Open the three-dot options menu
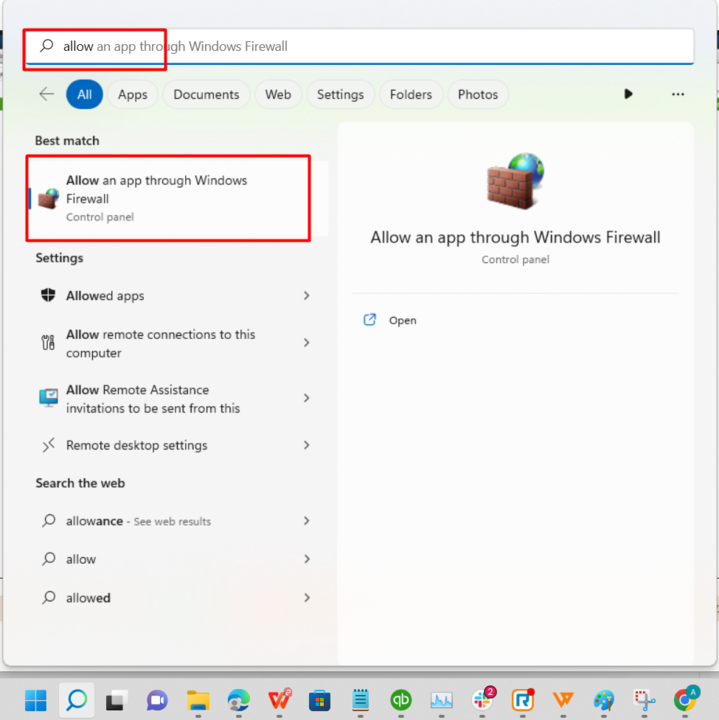This screenshot has height=720, width=719. click(678, 94)
